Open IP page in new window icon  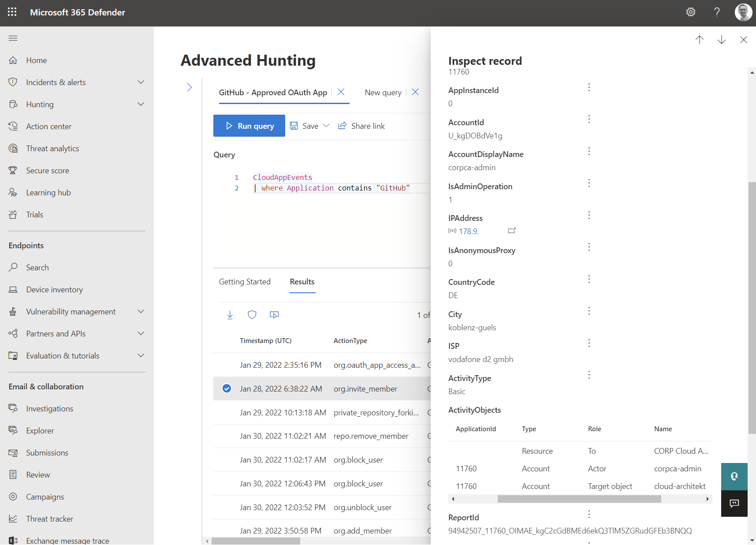(512, 231)
